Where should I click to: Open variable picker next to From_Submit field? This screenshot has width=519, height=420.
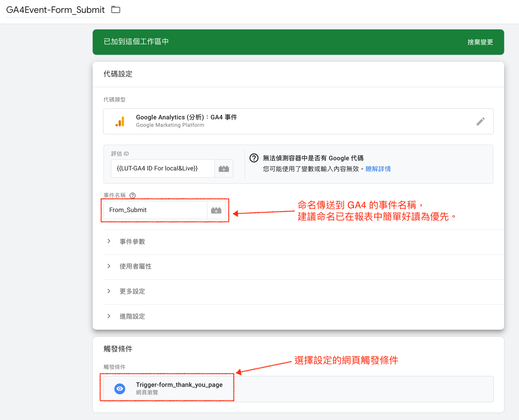[x=216, y=210]
